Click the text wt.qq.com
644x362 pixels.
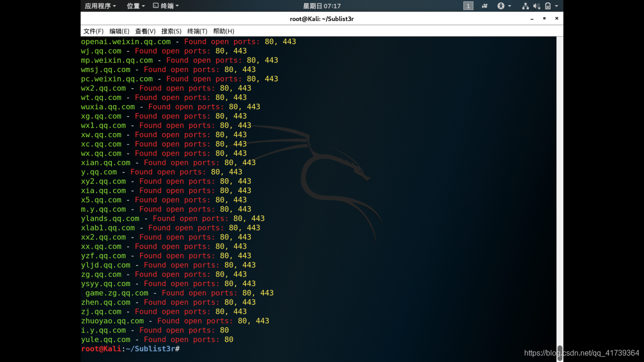point(101,98)
